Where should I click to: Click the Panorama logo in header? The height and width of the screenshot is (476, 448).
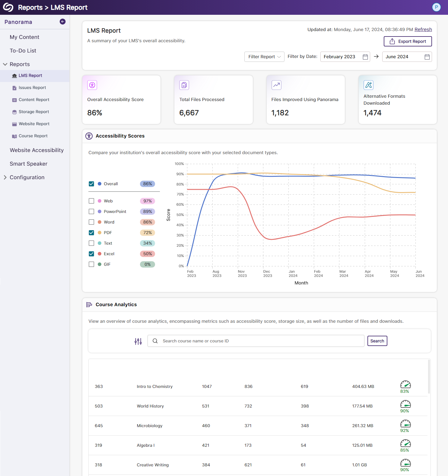pos(8,7)
